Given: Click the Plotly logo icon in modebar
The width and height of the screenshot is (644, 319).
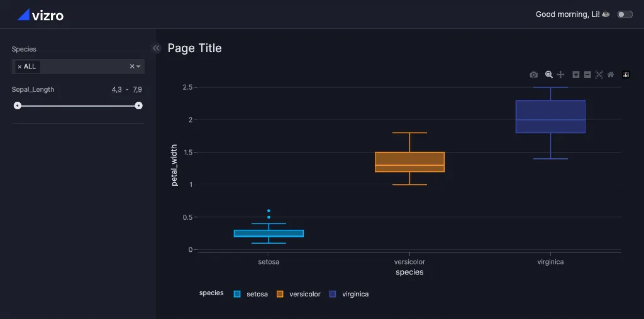Looking at the screenshot, I should point(626,75).
